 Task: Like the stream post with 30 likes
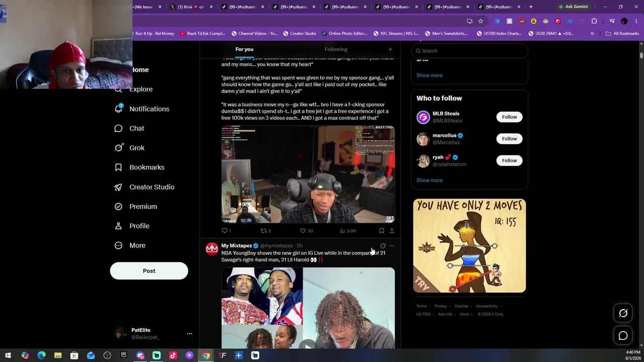point(303,231)
